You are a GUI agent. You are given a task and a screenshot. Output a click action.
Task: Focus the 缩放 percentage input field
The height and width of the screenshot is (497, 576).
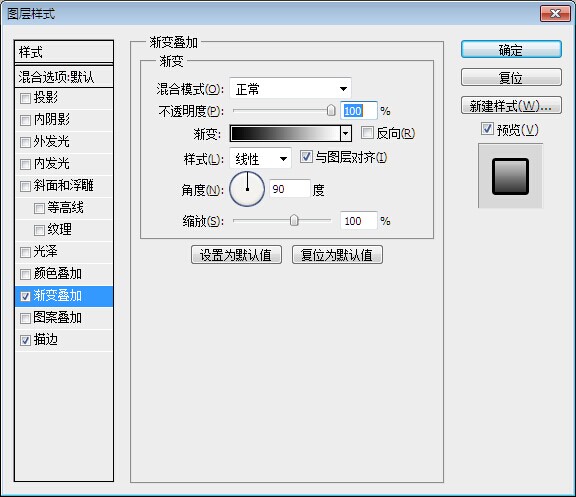[x=359, y=221]
